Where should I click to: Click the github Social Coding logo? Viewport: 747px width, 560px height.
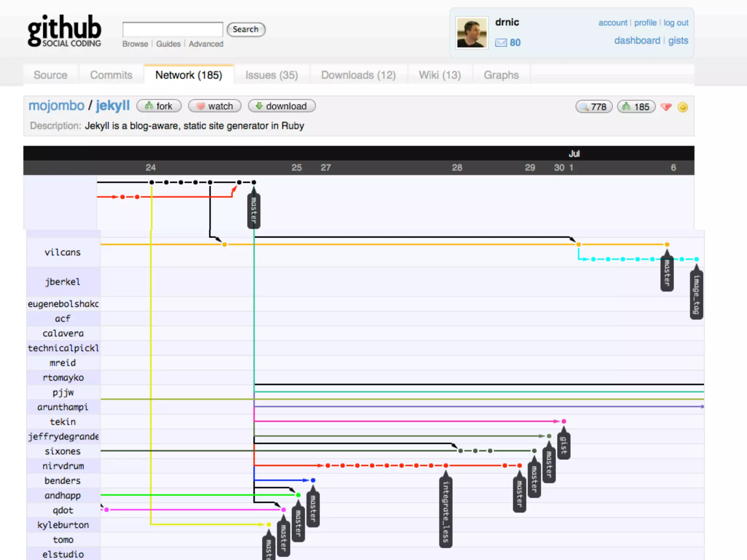point(65,31)
